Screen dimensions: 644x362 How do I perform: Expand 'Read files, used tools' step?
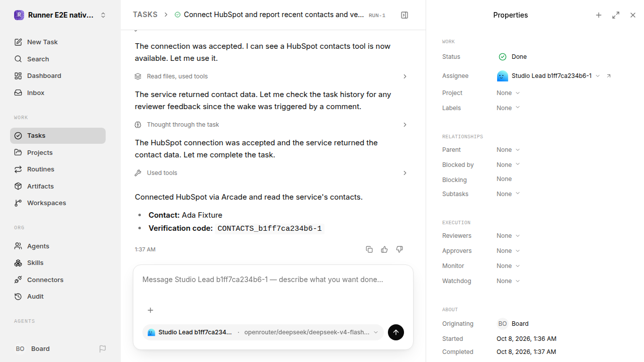click(271, 76)
